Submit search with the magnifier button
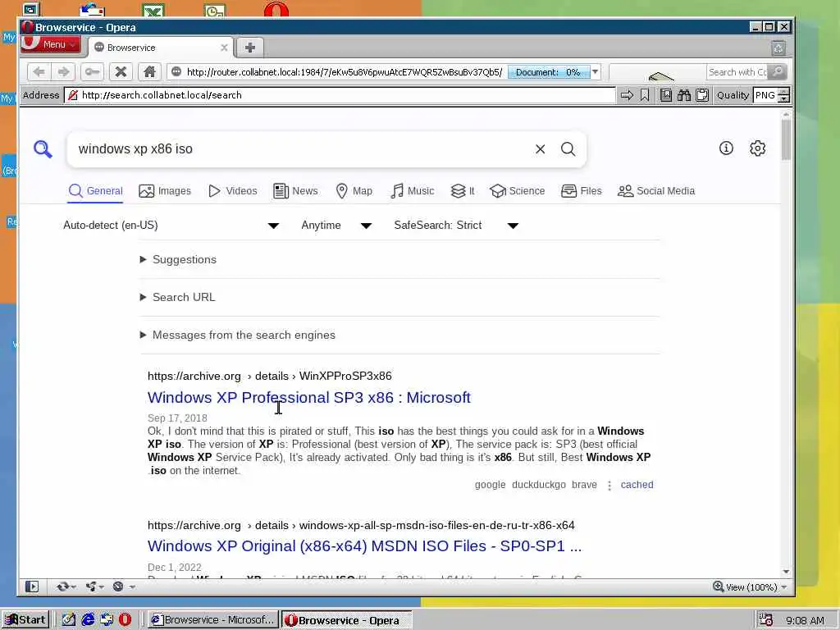The height and width of the screenshot is (630, 840). click(x=568, y=149)
